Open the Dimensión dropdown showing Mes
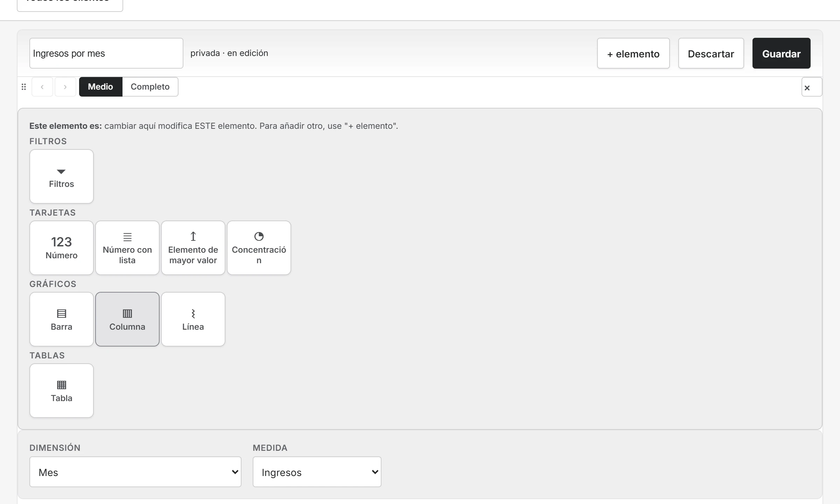 tap(135, 472)
